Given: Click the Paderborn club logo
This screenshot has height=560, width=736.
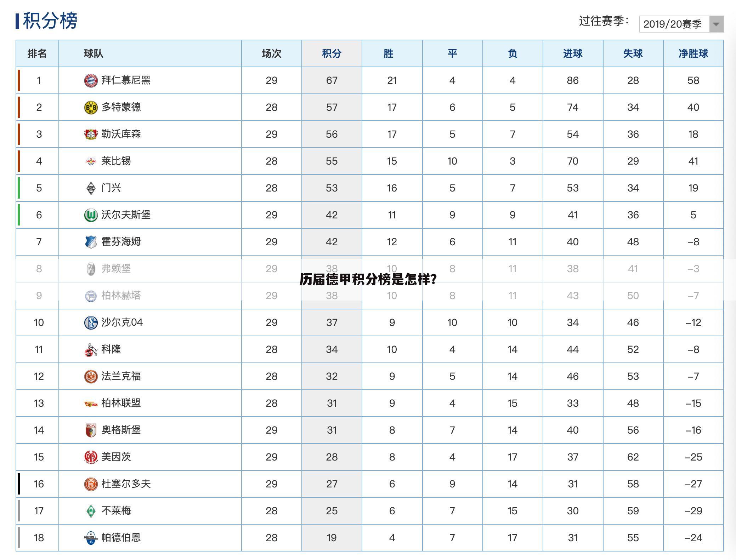Looking at the screenshot, I should coord(91,538).
